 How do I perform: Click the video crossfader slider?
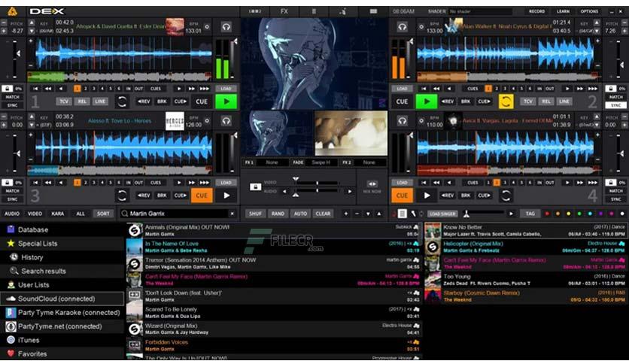[317, 183]
